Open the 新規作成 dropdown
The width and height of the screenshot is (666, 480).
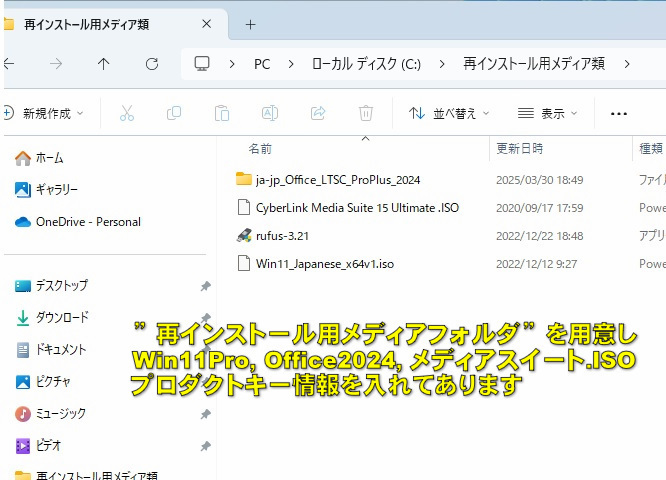pos(44,113)
